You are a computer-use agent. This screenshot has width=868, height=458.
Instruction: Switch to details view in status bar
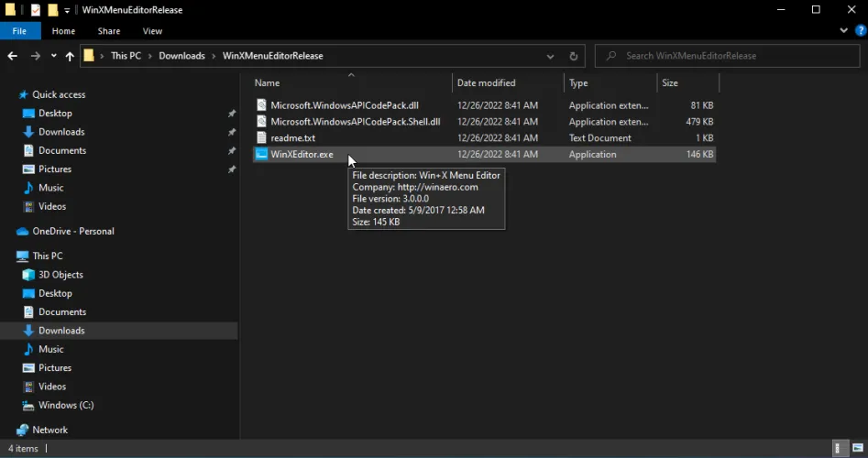coord(840,449)
